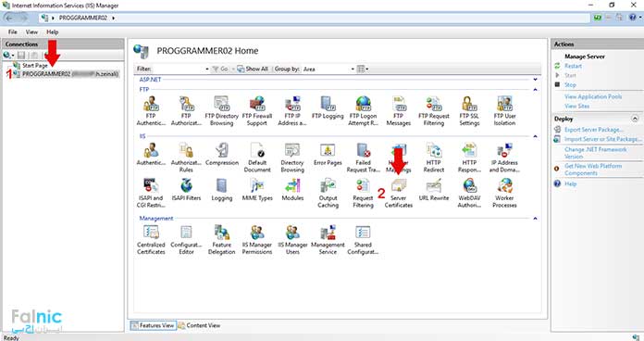The width and height of the screenshot is (644, 341).
Task: Open FTP Logon Attempt Restrictions
Action: click(363, 110)
